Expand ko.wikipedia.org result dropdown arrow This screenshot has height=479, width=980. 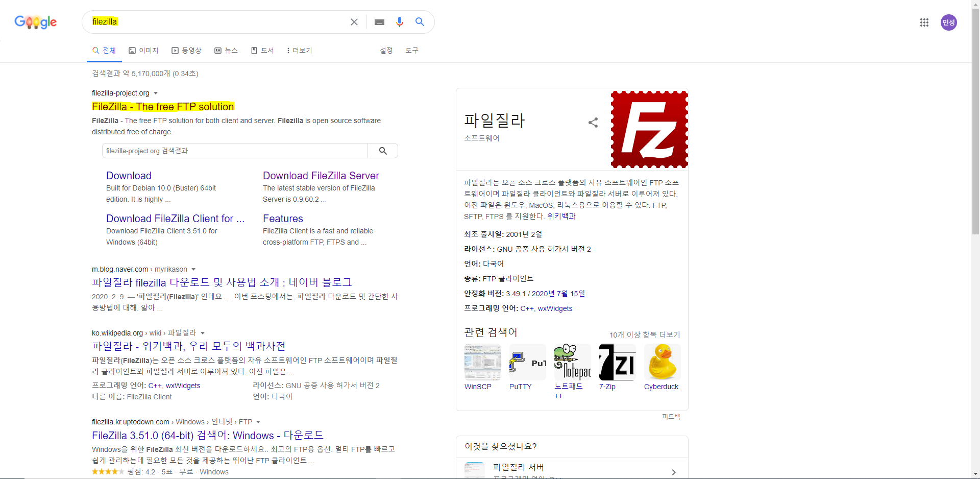click(203, 333)
